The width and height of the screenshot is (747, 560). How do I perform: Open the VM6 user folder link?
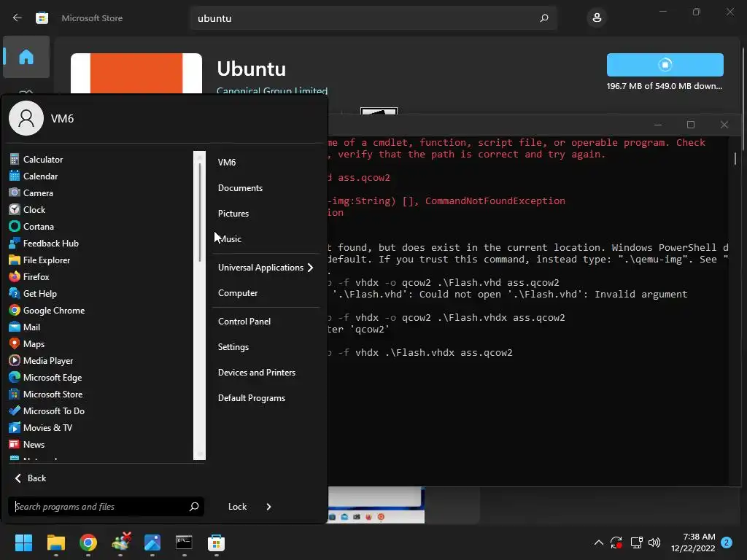coord(227,163)
